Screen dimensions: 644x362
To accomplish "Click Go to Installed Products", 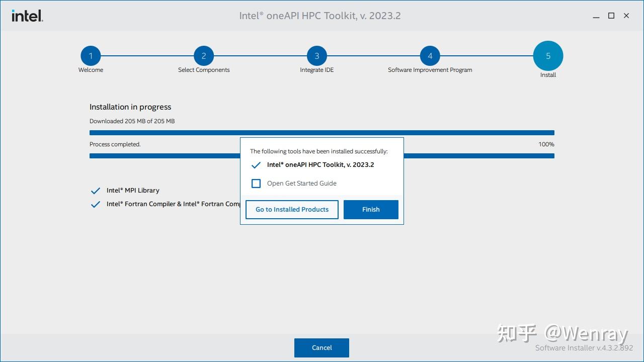I will pyautogui.click(x=292, y=209).
